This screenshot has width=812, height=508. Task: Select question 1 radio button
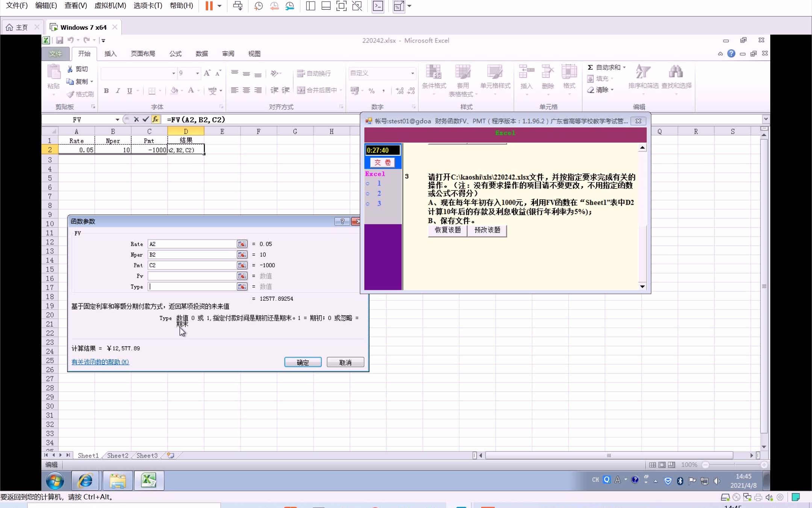coord(368,184)
